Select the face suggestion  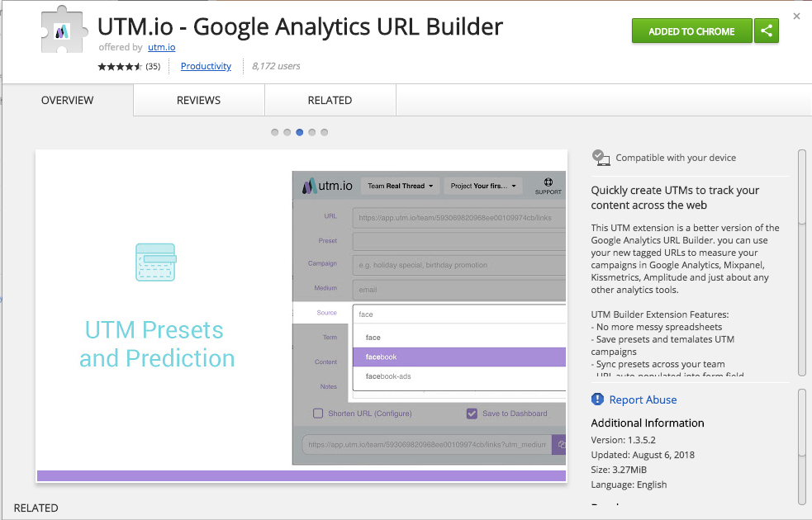point(458,338)
